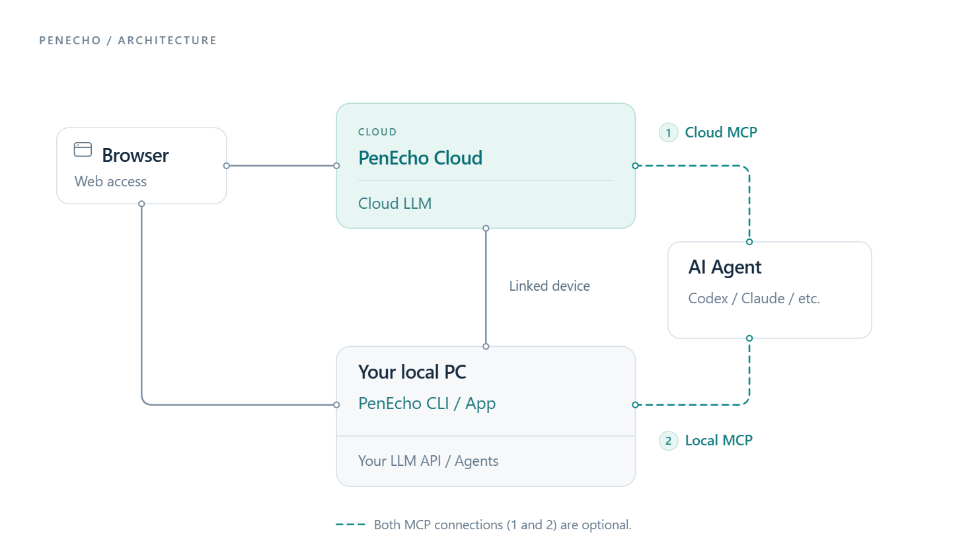Click the optional MCP connections note
This screenshot has width=980, height=557.
[x=503, y=525]
